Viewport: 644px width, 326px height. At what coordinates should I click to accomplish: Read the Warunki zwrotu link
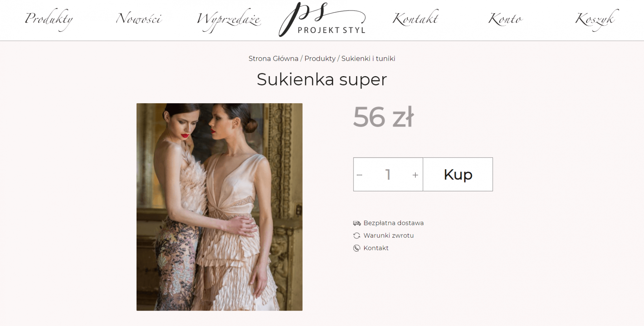click(389, 236)
